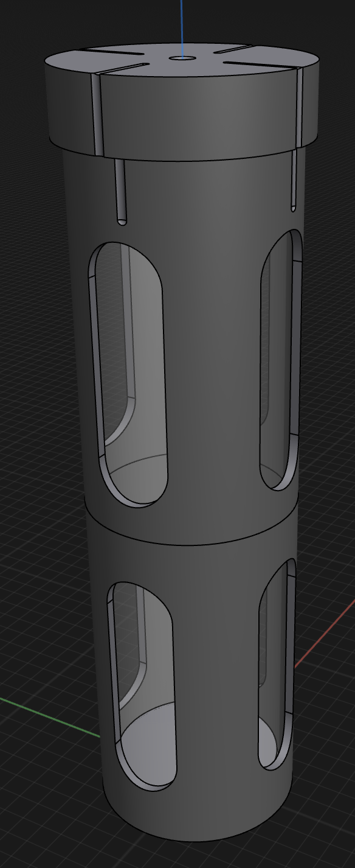The height and width of the screenshot is (868, 355).
Task: Select the upper right oblong window cutout
Action: click(281, 359)
